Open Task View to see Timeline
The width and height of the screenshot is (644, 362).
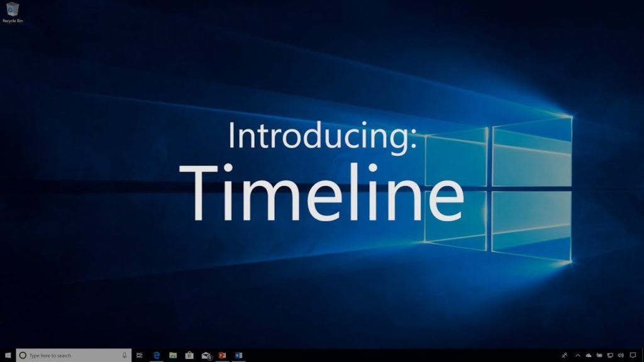(140, 355)
